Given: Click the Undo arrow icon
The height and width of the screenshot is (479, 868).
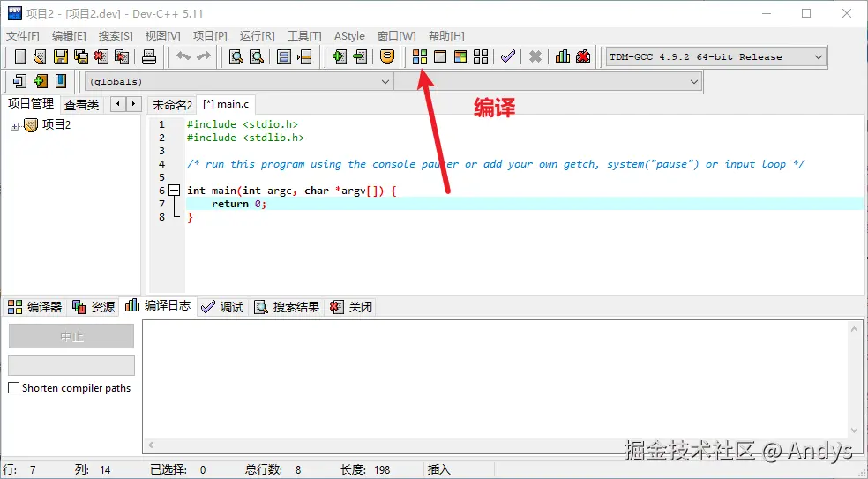Looking at the screenshot, I should (183, 56).
